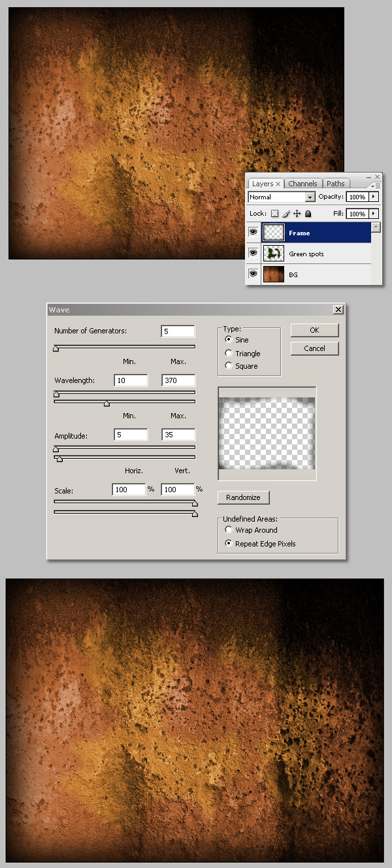Switch to the Channels tab
The image size is (392, 868).
302,184
